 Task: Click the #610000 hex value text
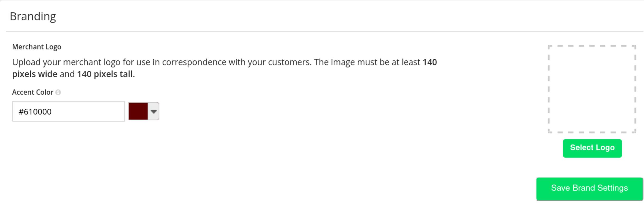point(35,112)
